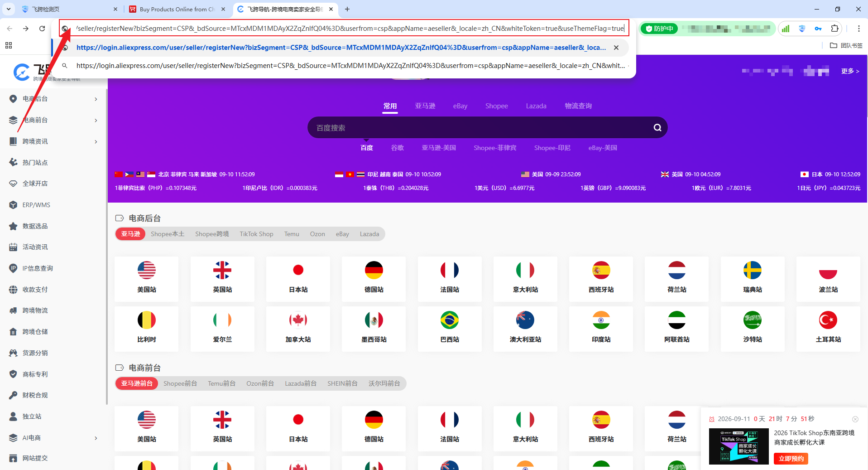Open 沙特站 card in 电商后台 section
The height and width of the screenshot is (470, 868).
753,329
